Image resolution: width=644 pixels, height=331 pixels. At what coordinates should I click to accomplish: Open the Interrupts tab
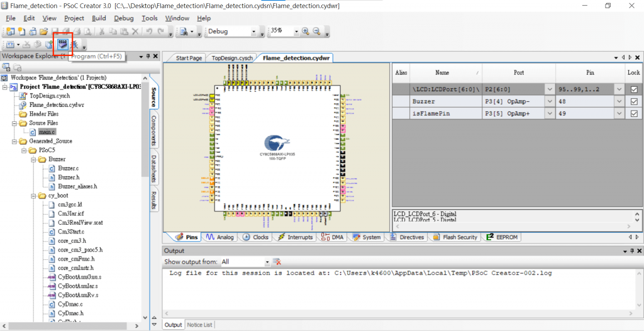click(296, 237)
